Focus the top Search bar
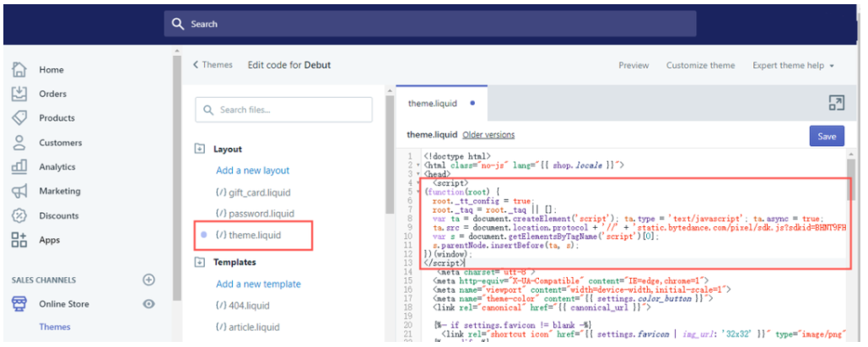The image size is (868, 347). (429, 24)
